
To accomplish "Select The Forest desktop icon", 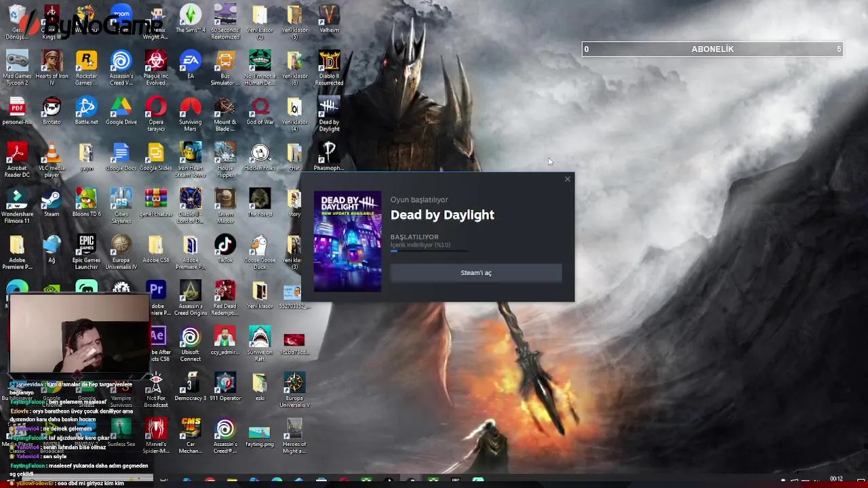I will pos(260,203).
